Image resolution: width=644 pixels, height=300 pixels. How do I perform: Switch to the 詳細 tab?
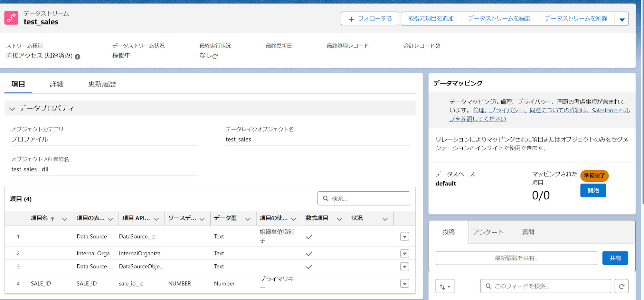pos(57,84)
